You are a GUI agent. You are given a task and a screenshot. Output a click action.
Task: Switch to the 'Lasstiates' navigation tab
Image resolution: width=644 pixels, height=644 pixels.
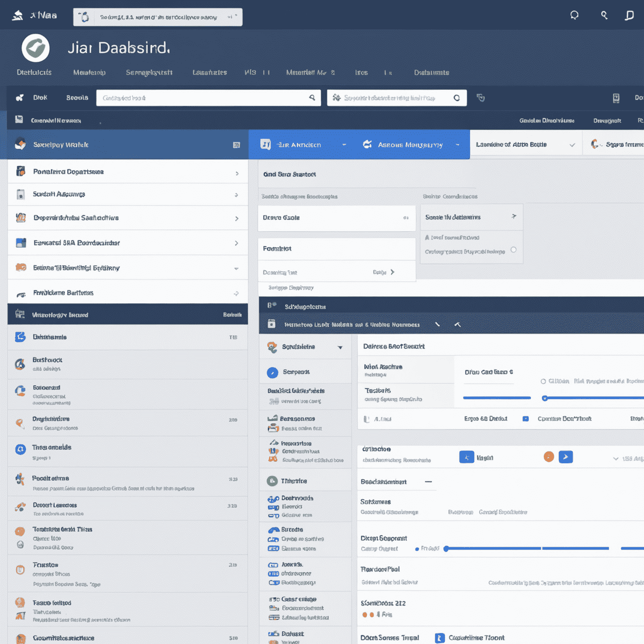click(x=210, y=73)
